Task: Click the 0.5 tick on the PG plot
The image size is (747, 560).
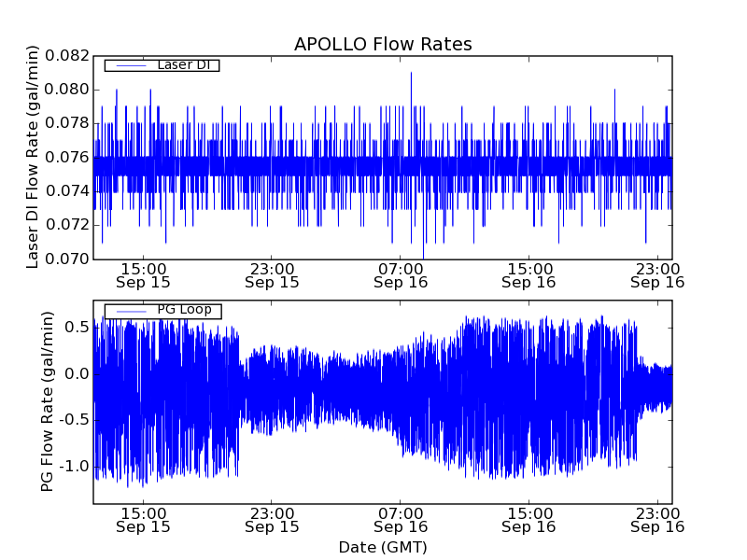Action: click(78, 327)
